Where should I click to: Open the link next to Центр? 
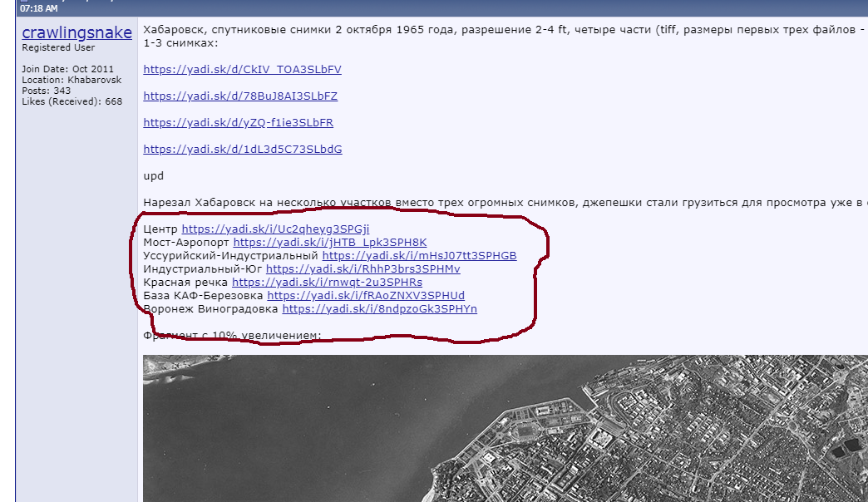pyautogui.click(x=275, y=229)
